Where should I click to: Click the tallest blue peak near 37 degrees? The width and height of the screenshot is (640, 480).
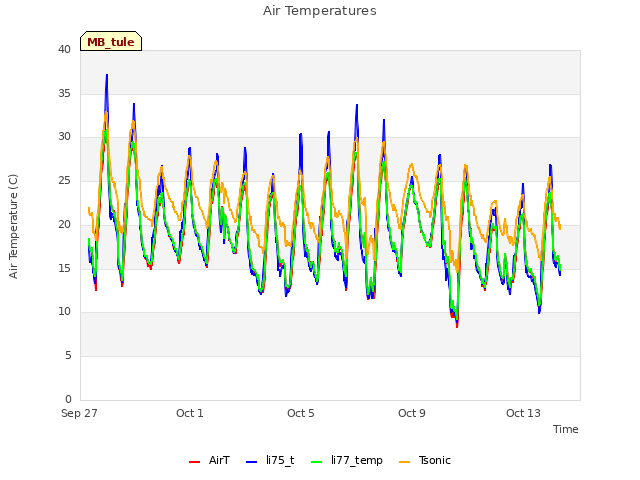pyautogui.click(x=107, y=76)
